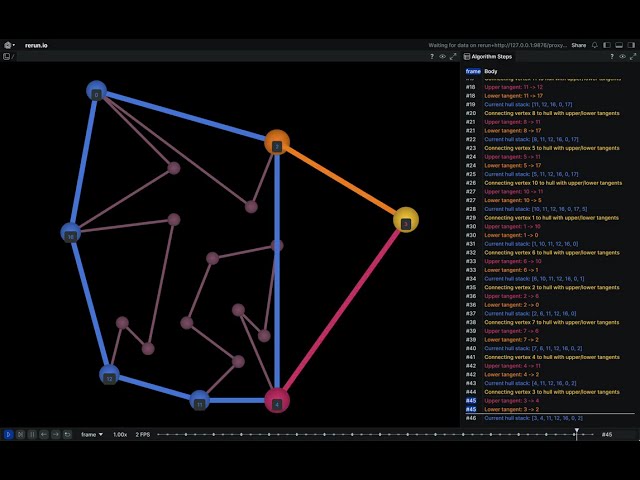Click the 2 FPS value
The height and width of the screenshot is (480, 640).
coord(142,435)
